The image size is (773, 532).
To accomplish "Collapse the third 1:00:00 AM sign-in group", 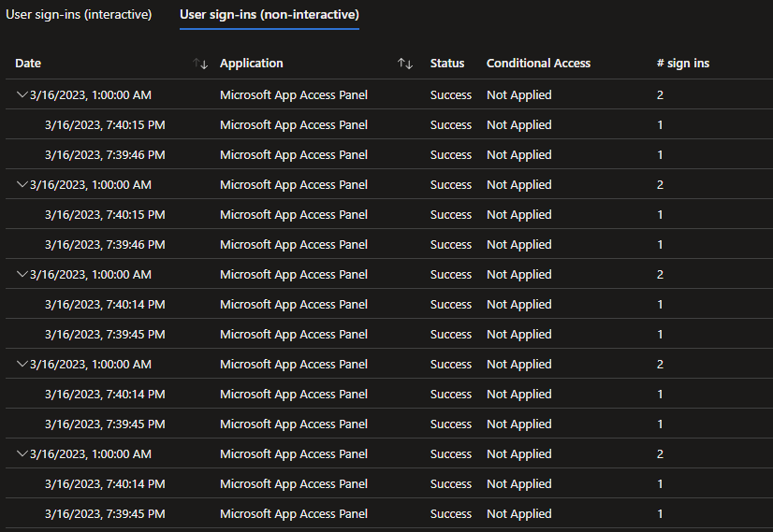I will pos(22,274).
